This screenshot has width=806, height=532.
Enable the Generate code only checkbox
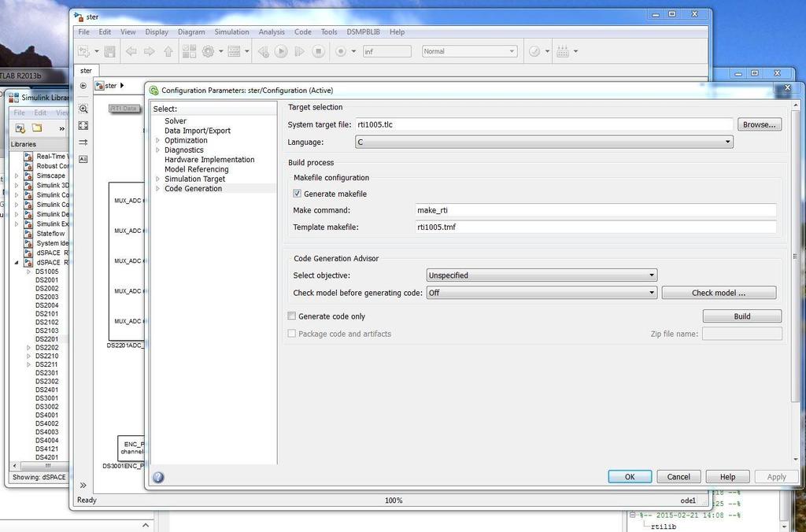tap(292, 316)
